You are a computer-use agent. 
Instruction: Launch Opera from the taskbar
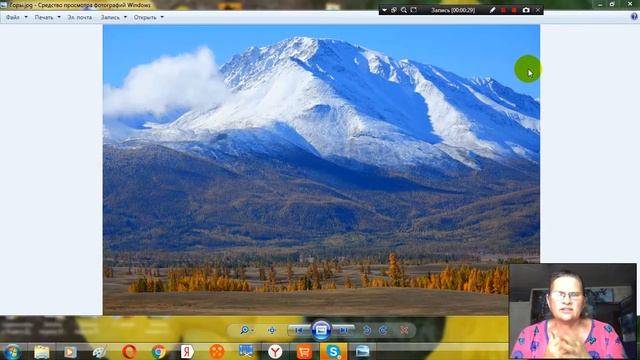(129, 351)
